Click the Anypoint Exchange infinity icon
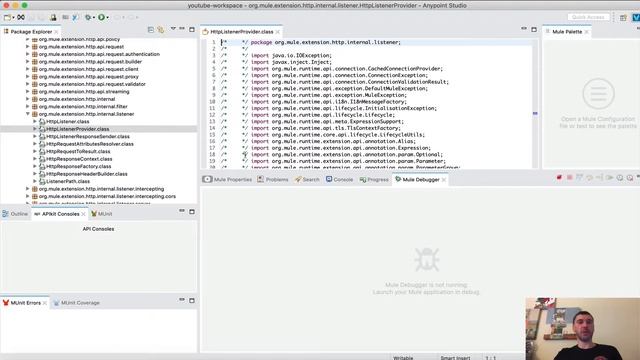The width and height of the screenshot is (640, 360). 21,17
